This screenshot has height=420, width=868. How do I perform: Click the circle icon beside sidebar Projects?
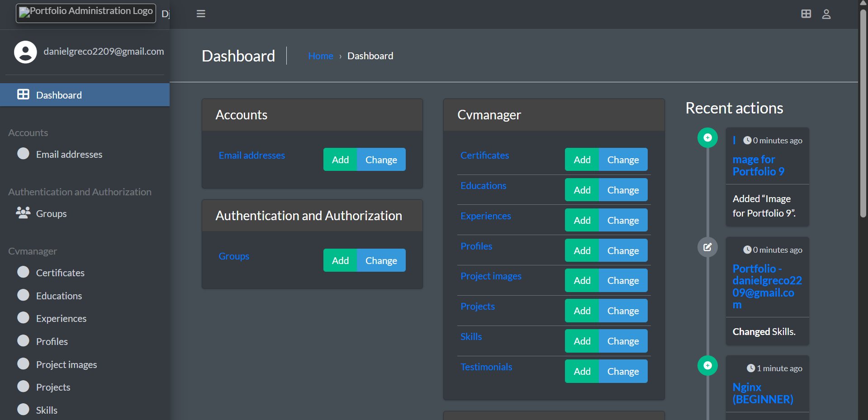coord(23,386)
